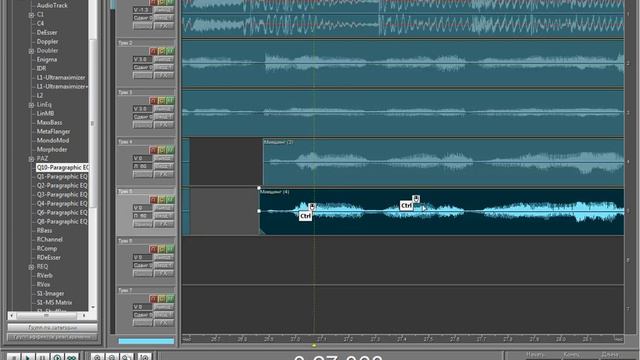Click Track 5 lock button

pyautogui.click(x=142, y=224)
